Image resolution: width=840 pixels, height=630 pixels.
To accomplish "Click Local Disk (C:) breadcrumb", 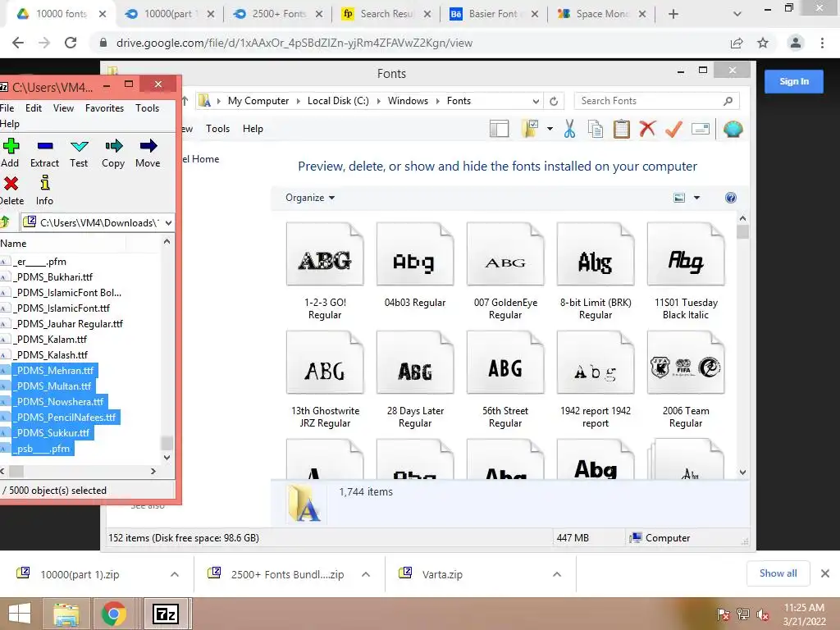I will [x=338, y=101].
